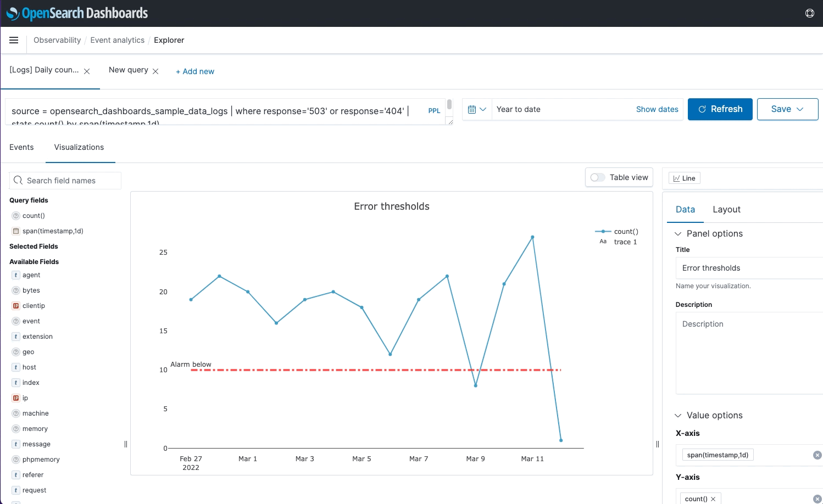Viewport: 823px width, 504px height.
Task: Add a new query tab
Action: tap(195, 71)
